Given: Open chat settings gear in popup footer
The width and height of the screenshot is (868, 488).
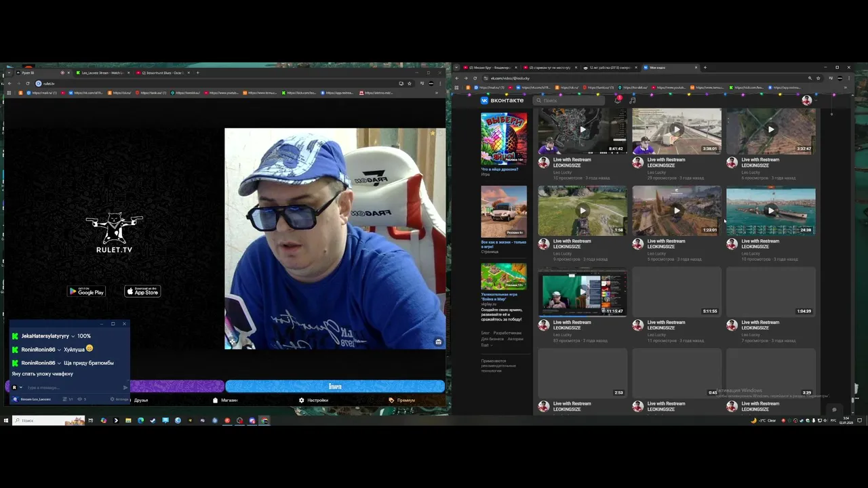Looking at the screenshot, I should point(113,399).
